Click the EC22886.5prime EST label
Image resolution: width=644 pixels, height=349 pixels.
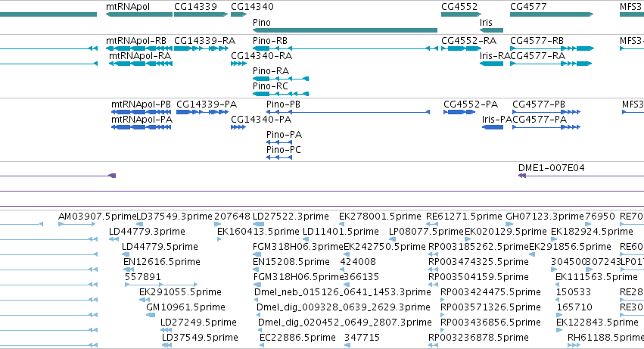click(297, 338)
